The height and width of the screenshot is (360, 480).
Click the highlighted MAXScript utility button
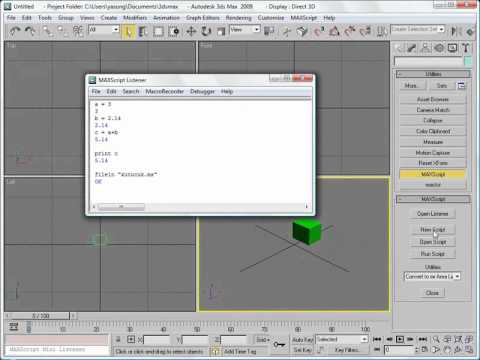click(x=433, y=174)
